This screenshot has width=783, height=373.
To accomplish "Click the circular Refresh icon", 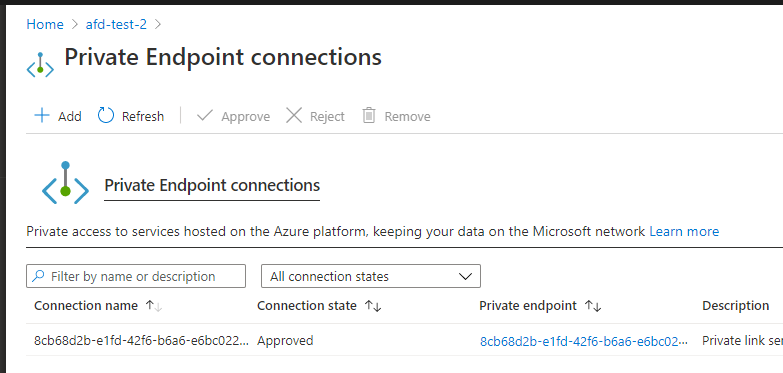I will coord(106,115).
